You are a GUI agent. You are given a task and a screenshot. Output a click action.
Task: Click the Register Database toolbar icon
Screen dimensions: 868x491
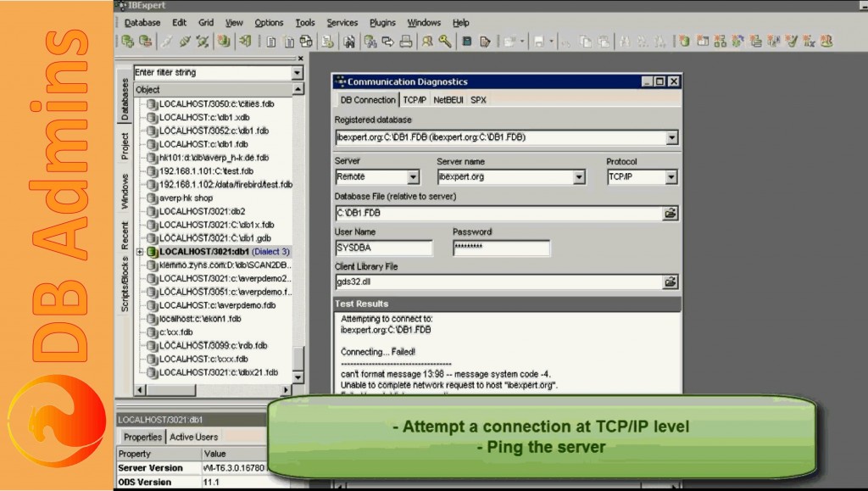[x=128, y=41]
